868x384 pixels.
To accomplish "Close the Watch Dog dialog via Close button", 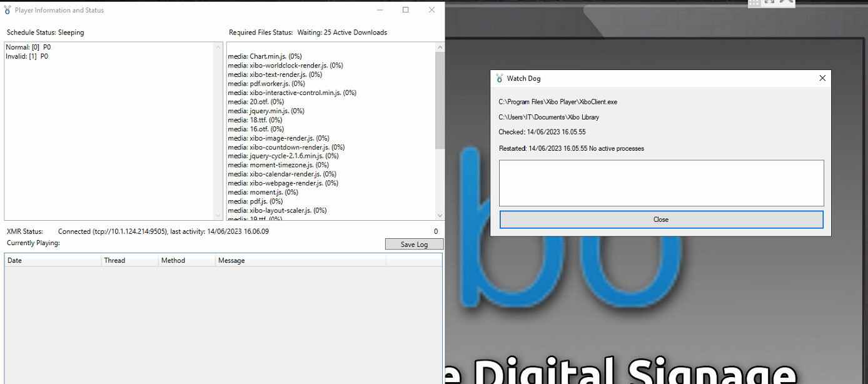I will tap(661, 220).
